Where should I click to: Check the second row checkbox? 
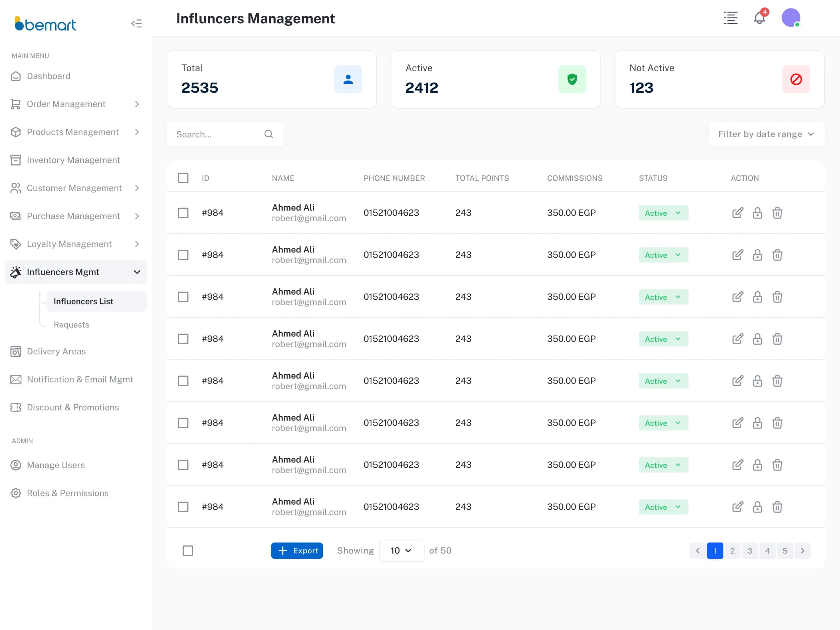coord(183,255)
